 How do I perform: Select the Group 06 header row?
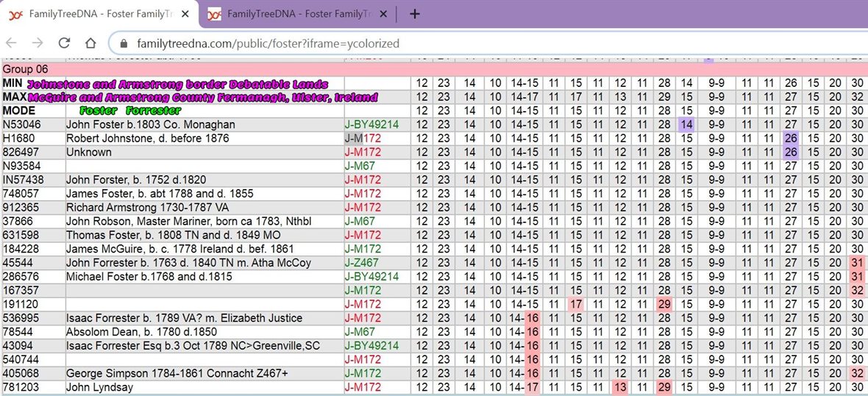point(434,69)
